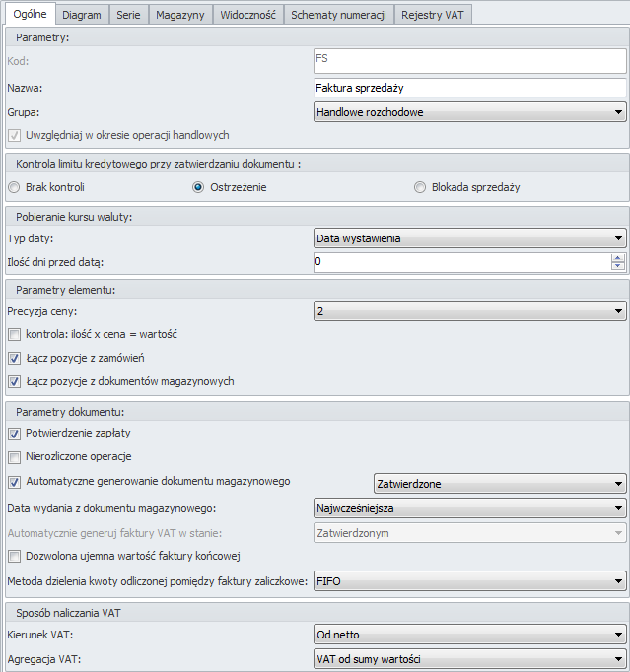630x672 pixels.
Task: Expand the Agregacja VAT dropdown
Action: (x=470, y=659)
